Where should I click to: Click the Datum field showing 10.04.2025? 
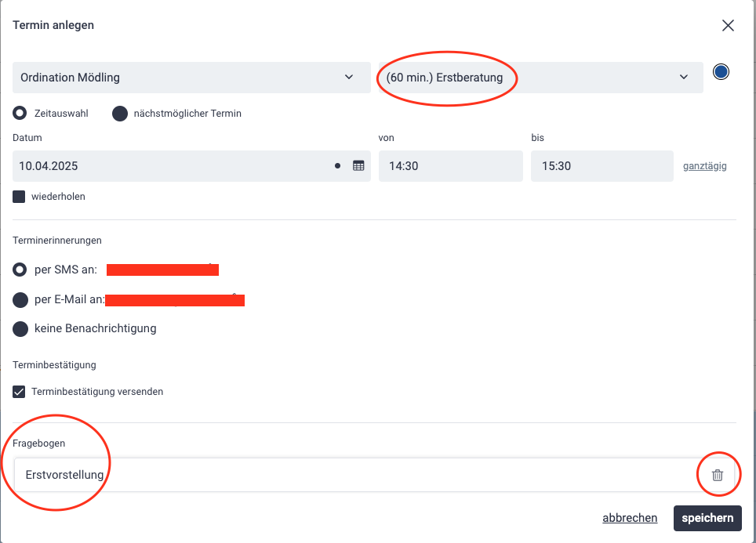coord(191,166)
